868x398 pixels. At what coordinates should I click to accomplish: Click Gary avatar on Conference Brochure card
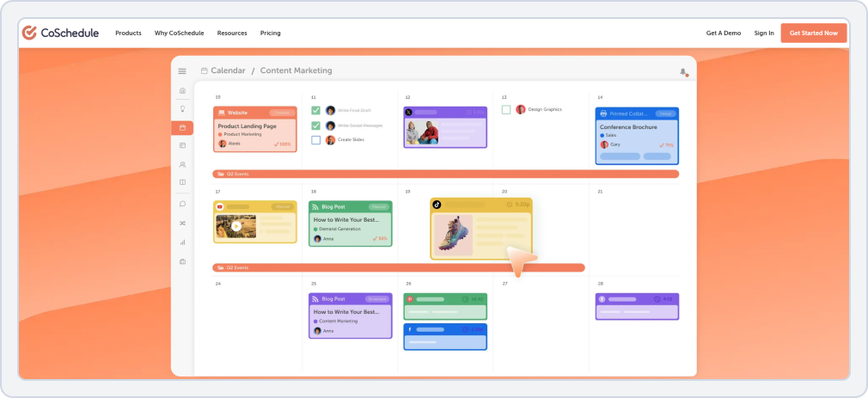tap(604, 144)
